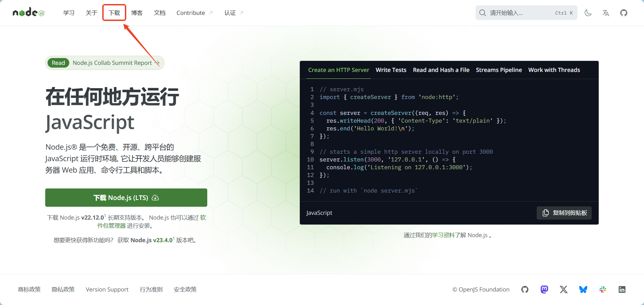This screenshot has width=644, height=305.
Task: Click the 下载 Node.js (LTS) button
Action: click(x=126, y=198)
